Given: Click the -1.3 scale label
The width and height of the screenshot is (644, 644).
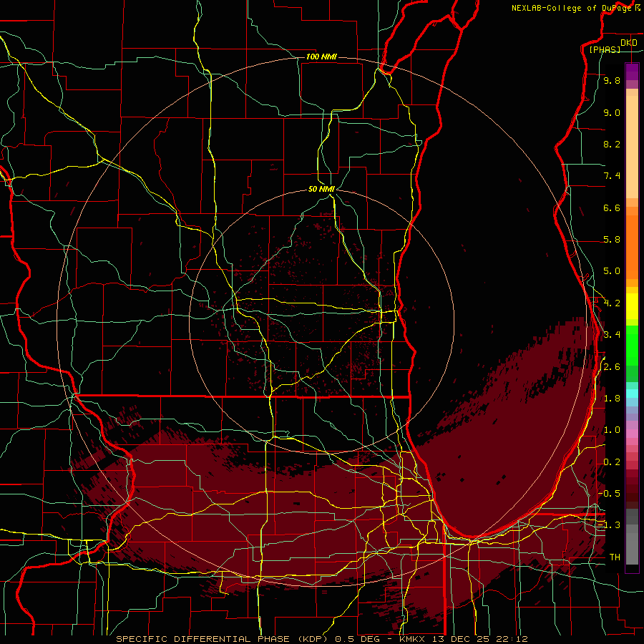Looking at the screenshot, I should (609, 525).
